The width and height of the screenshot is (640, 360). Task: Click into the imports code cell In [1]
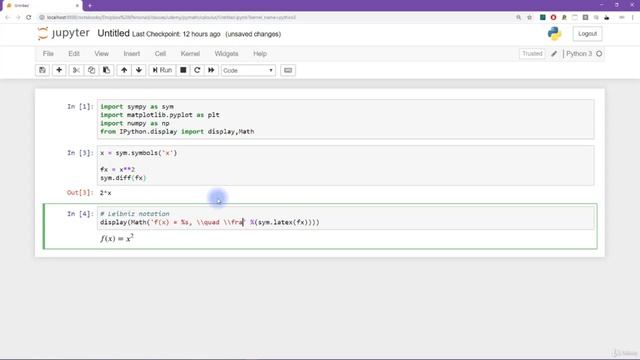tap(346, 119)
